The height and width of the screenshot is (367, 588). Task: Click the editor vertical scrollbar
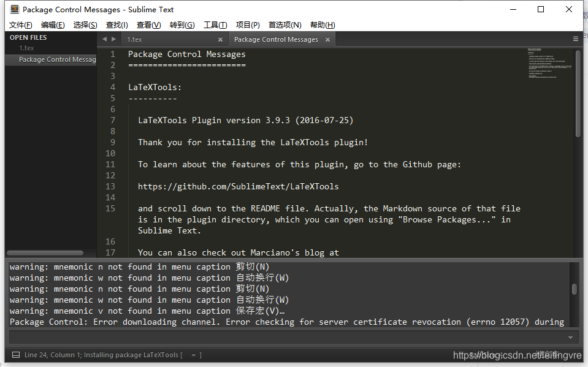(x=578, y=94)
